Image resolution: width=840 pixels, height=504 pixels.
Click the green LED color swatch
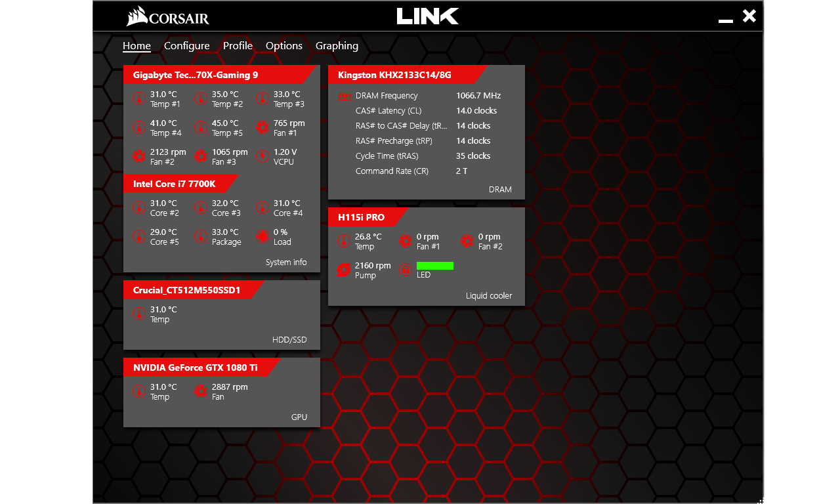(x=435, y=266)
